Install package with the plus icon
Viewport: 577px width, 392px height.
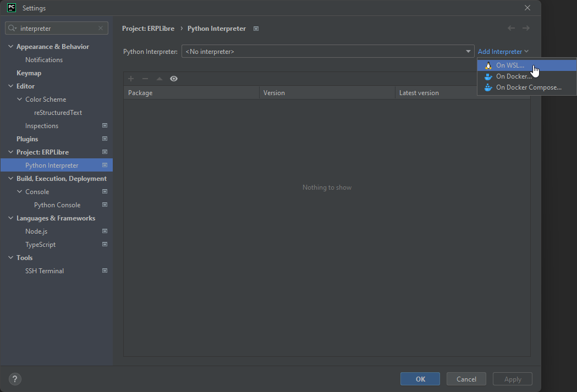click(x=130, y=78)
